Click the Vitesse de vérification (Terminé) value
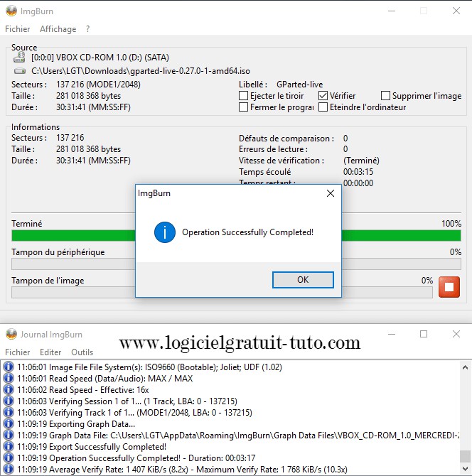Screen dimensions: 472x476 361,161
